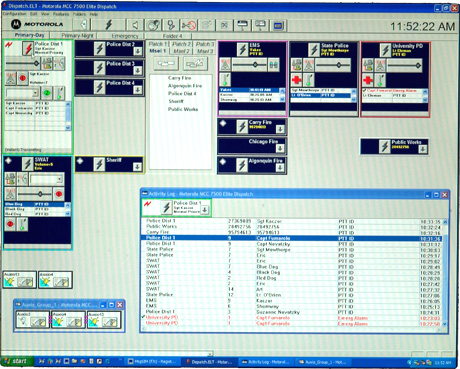Open the dropdown combo box in SWAT panel
The height and width of the screenshot is (369, 460).
(46, 179)
